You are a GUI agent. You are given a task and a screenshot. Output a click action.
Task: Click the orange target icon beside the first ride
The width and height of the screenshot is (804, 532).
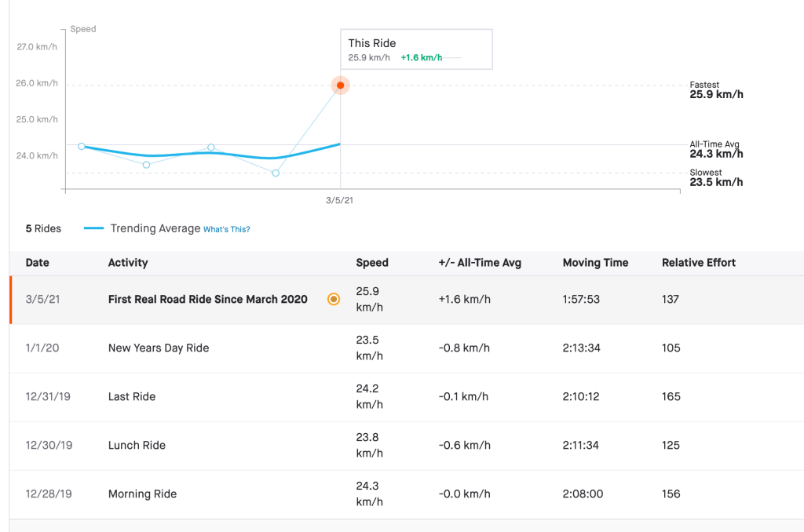334,299
